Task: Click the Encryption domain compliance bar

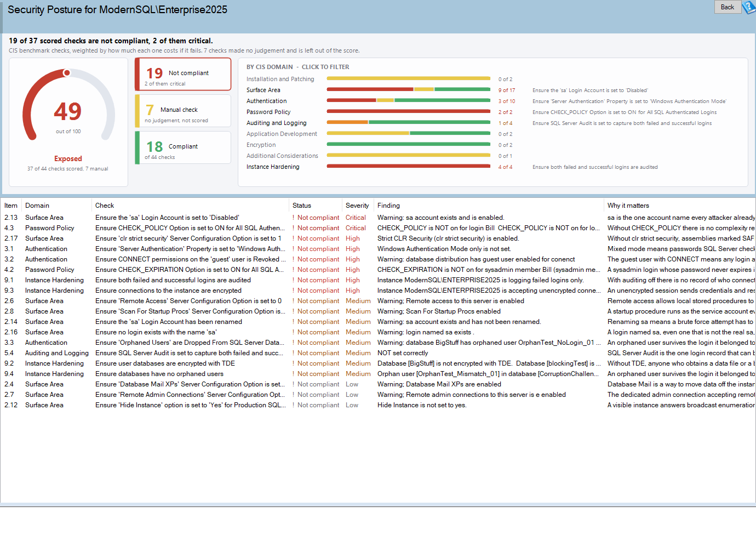Action: click(x=409, y=144)
